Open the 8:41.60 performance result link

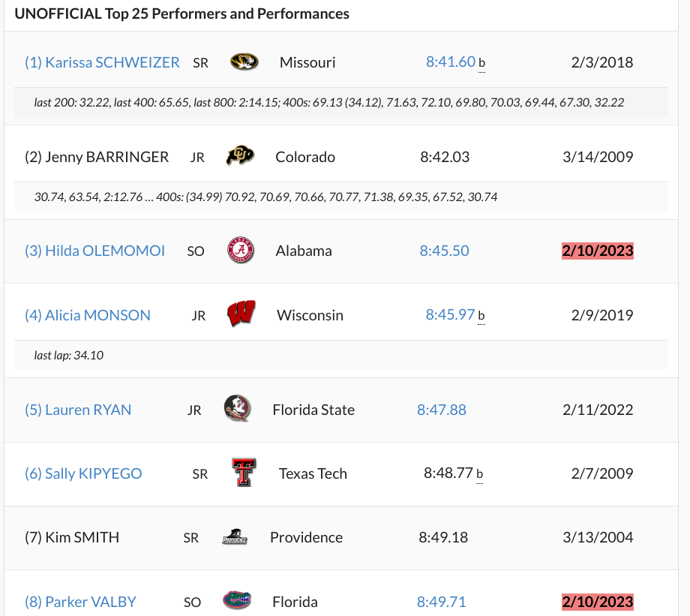tap(451, 62)
